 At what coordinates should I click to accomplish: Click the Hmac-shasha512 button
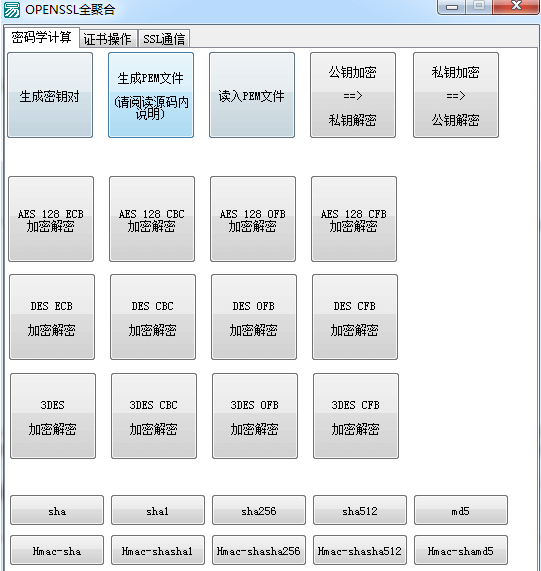(360, 550)
